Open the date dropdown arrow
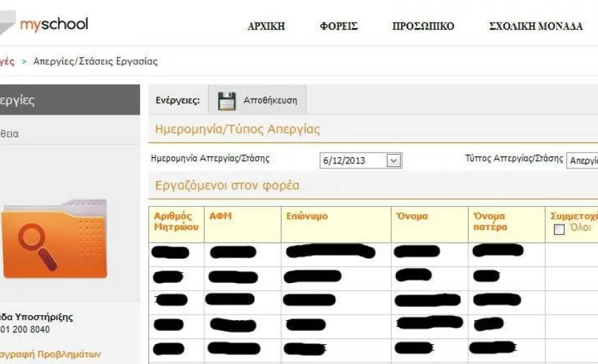The width and height of the screenshot is (598, 364). point(394,161)
